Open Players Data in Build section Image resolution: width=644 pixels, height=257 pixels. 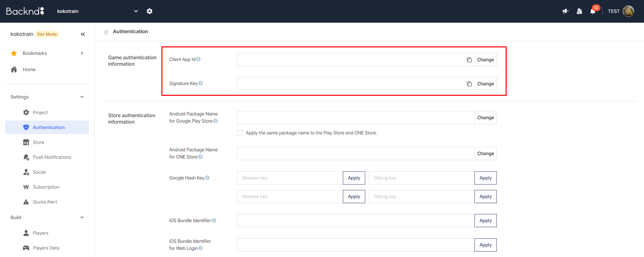click(x=47, y=248)
